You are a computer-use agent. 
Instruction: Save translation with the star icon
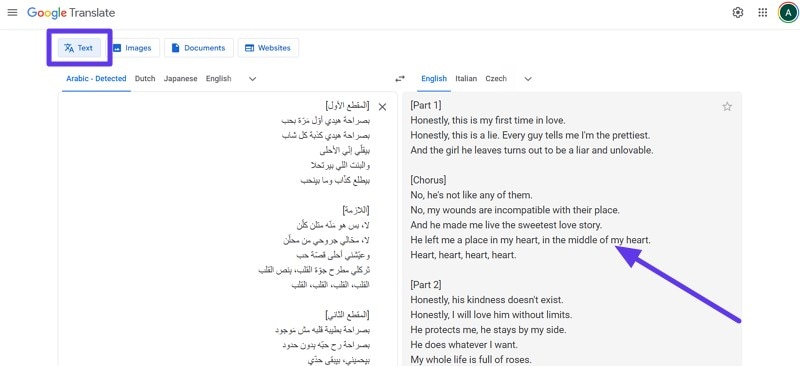click(727, 107)
